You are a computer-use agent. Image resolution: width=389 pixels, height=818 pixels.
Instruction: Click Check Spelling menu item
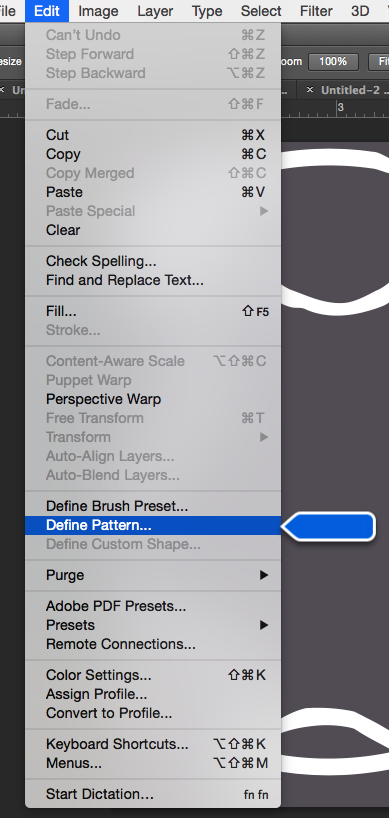(x=153, y=261)
